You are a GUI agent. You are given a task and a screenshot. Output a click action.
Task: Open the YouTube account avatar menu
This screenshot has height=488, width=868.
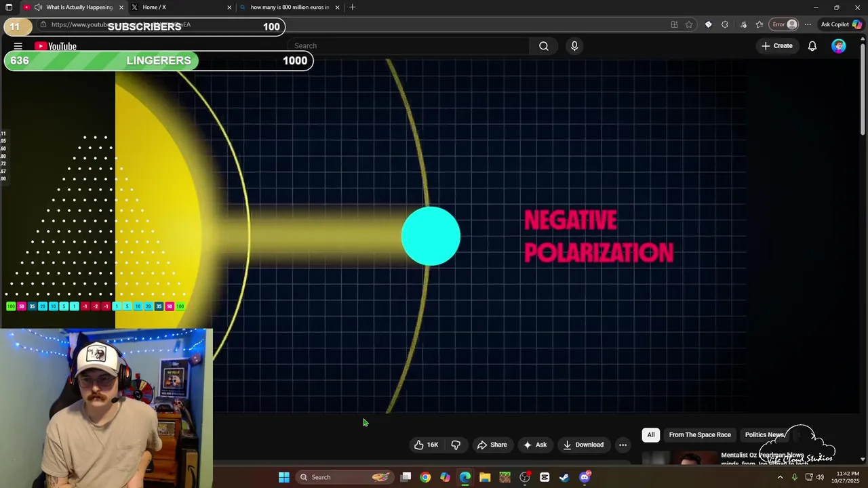pyautogui.click(x=839, y=46)
